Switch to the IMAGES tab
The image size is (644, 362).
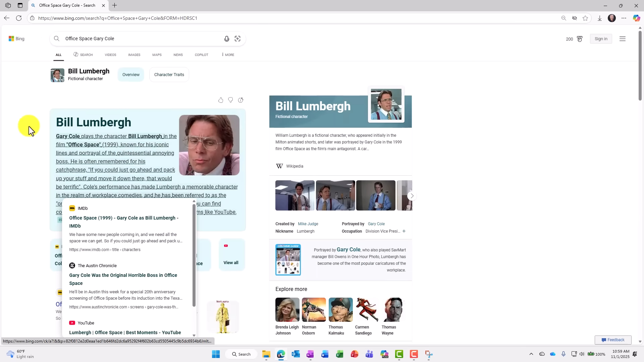(134, 55)
